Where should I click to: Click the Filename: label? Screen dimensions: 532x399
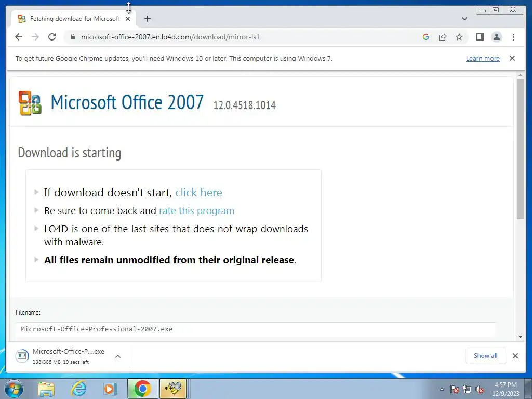click(28, 312)
